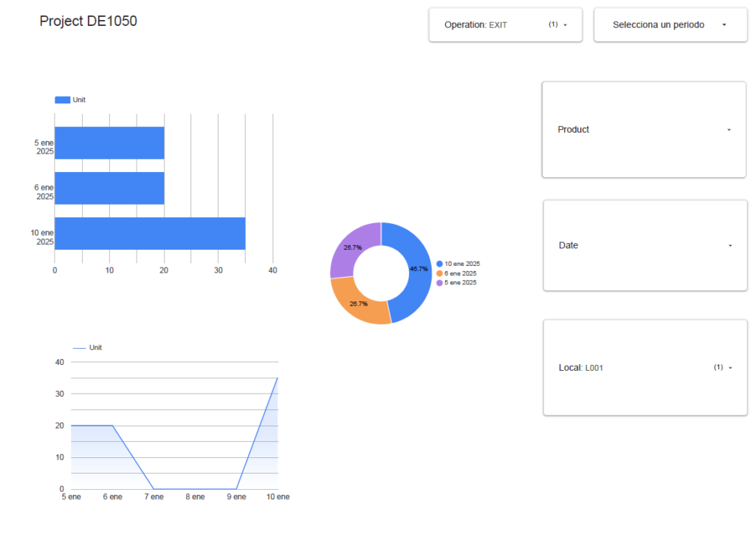Open the Selecciona un periodo dropdown

coord(670,25)
